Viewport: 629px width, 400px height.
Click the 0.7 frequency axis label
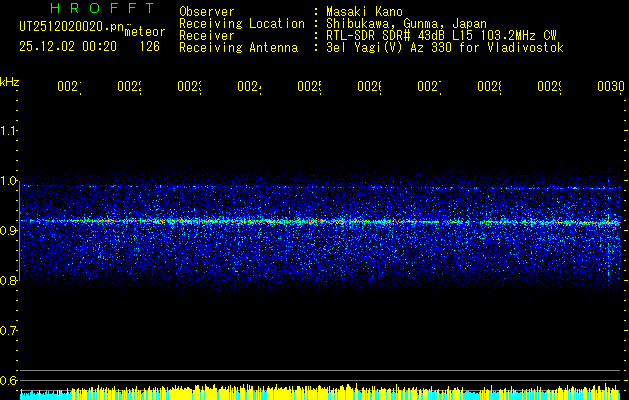(8, 330)
